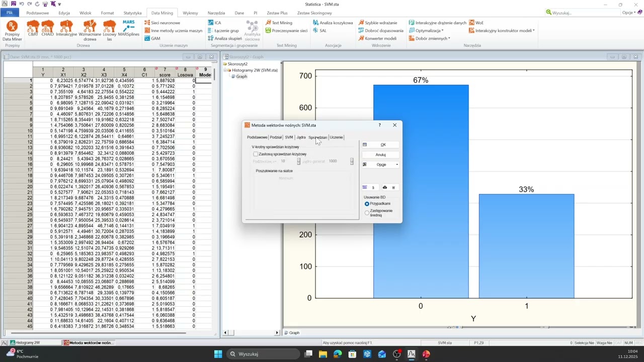The width and height of the screenshot is (644, 362).
Task: Enable Zastosuj sprawdzian krzyżowy checkbox
Action: (256, 154)
